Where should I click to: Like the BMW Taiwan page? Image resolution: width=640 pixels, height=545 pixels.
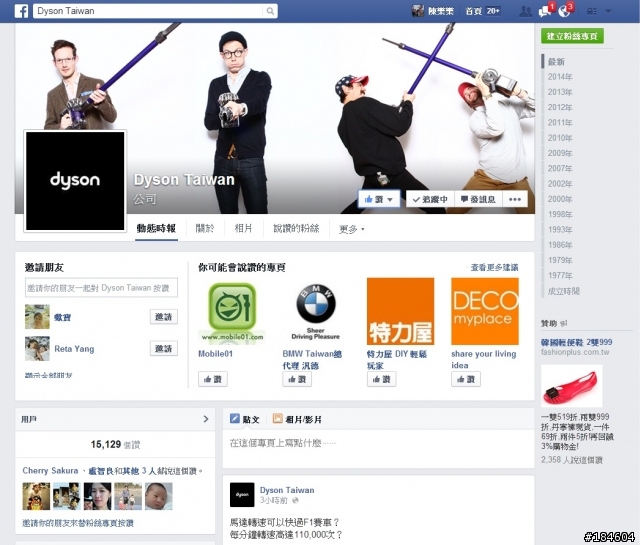coord(297,379)
